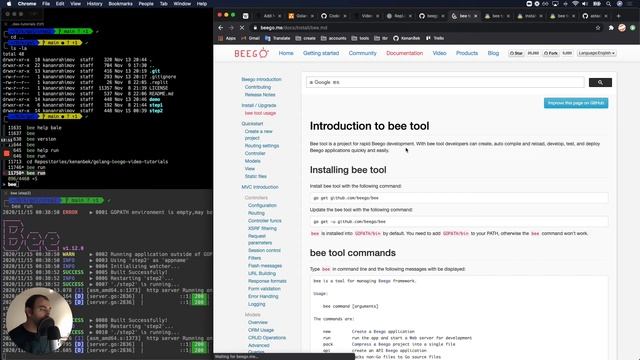Open Static files in sidebar
Screen dimensions: 640x360
click(x=256, y=176)
